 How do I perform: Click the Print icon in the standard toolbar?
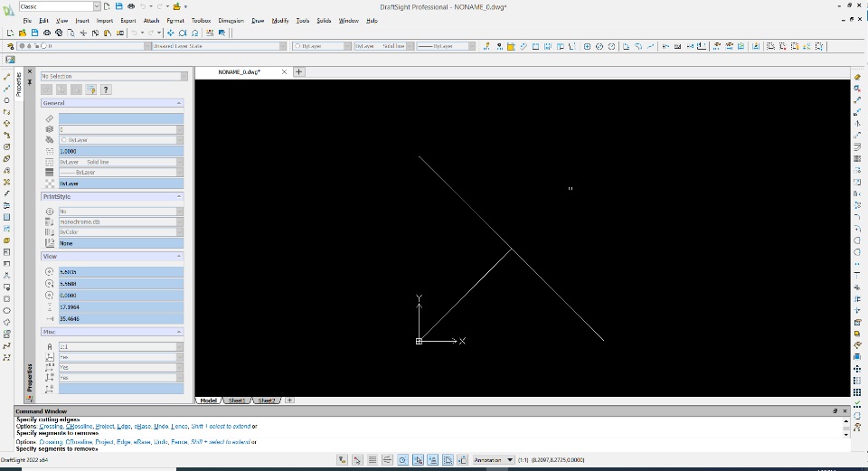47,33
